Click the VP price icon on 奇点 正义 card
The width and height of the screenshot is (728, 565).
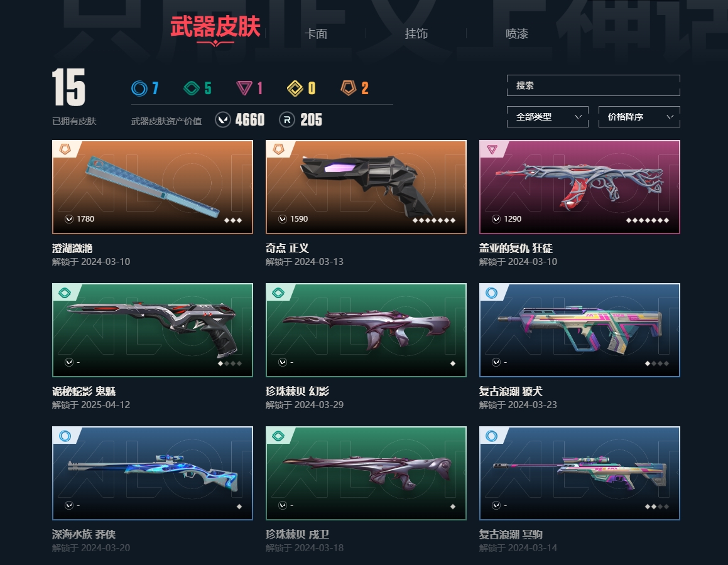(282, 219)
